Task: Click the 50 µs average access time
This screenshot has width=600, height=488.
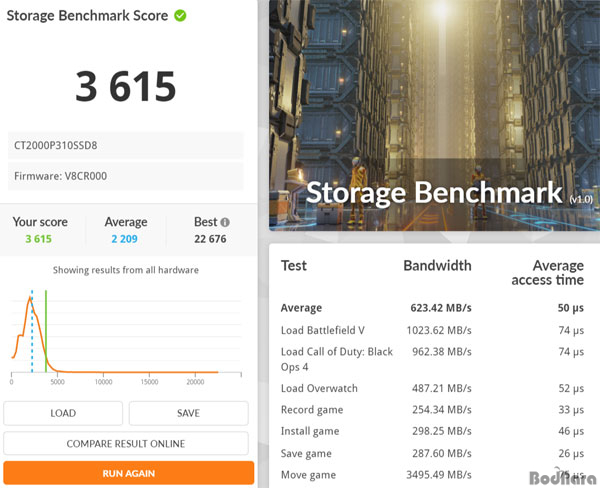Action: click(x=571, y=308)
